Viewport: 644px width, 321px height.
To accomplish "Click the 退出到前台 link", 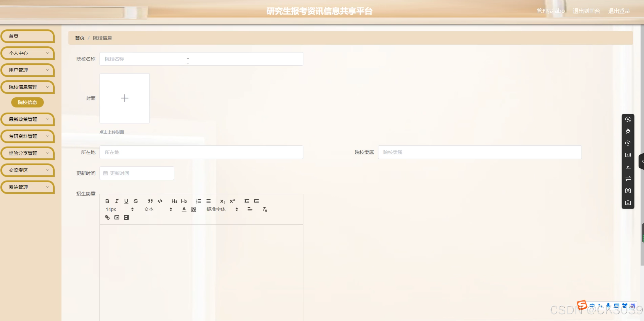I will 586,11.
